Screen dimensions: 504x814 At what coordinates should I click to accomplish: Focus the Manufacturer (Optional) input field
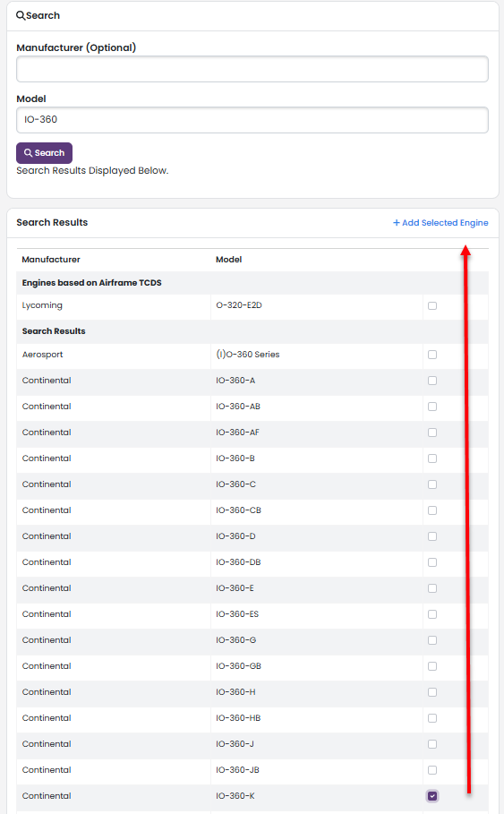(x=252, y=69)
